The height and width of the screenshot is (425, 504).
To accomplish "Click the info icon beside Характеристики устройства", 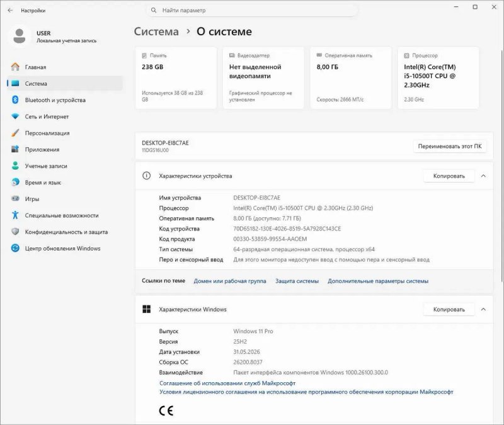I will [x=147, y=176].
